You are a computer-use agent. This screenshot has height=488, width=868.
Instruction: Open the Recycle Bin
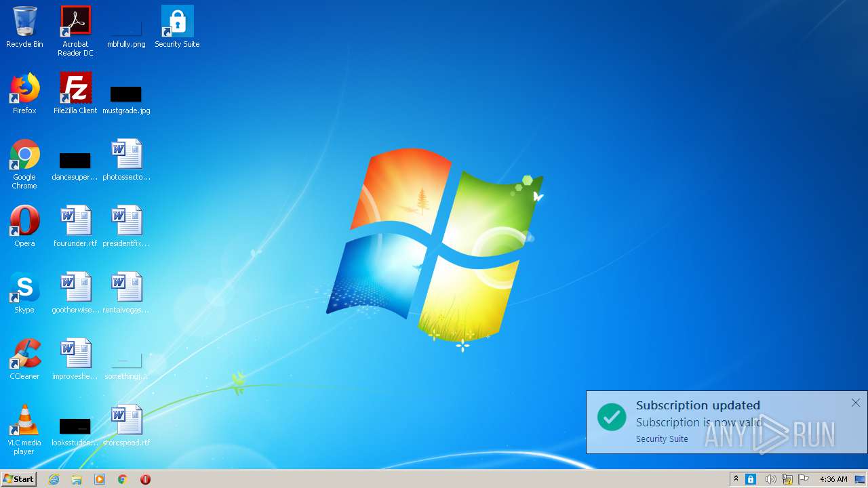coord(24,27)
